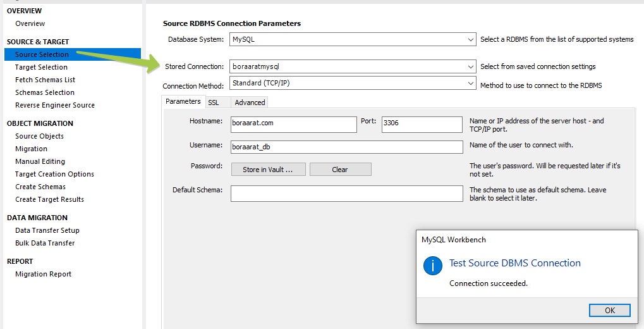The width and height of the screenshot is (644, 329).
Task: Select Reverse Engineer Source step
Action: (x=55, y=105)
